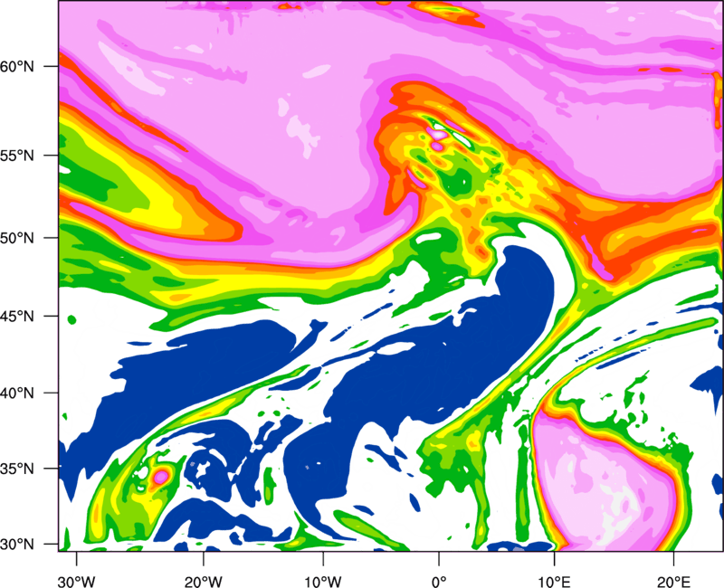Click the 0° longitude label
The height and width of the screenshot is (588, 724).
point(439,582)
